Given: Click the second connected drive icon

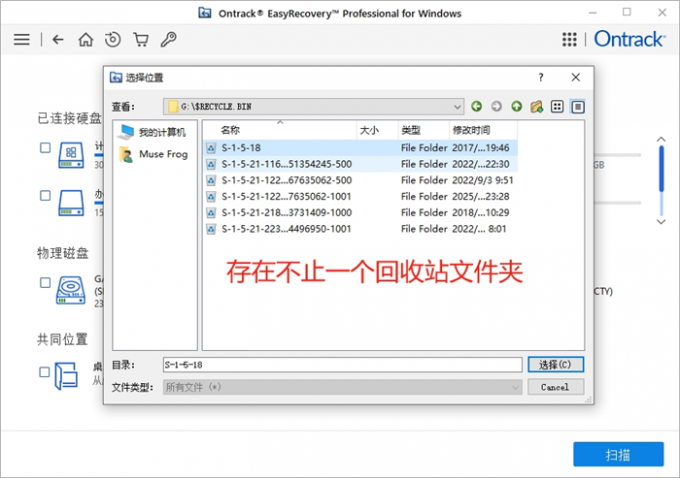Looking at the screenshot, I should [x=71, y=203].
